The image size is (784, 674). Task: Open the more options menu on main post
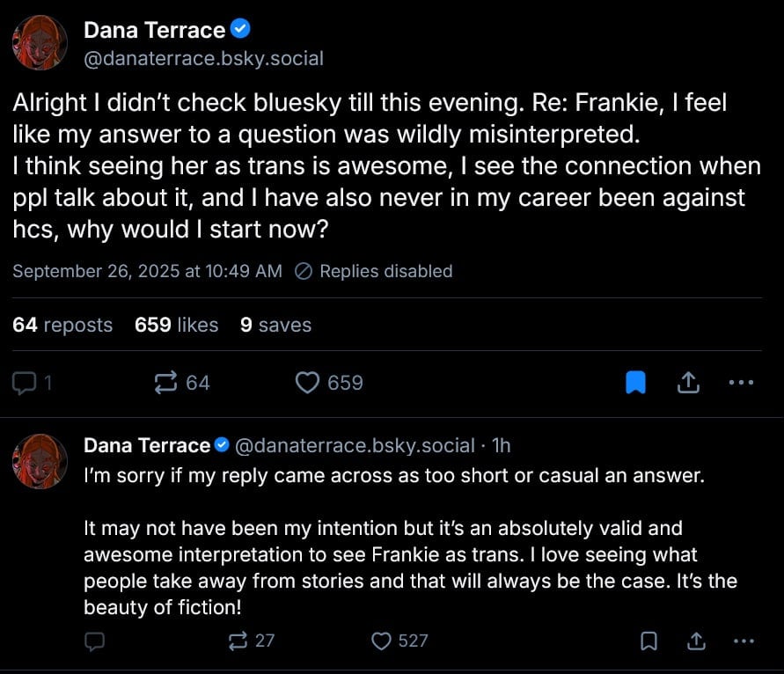pyautogui.click(x=742, y=383)
